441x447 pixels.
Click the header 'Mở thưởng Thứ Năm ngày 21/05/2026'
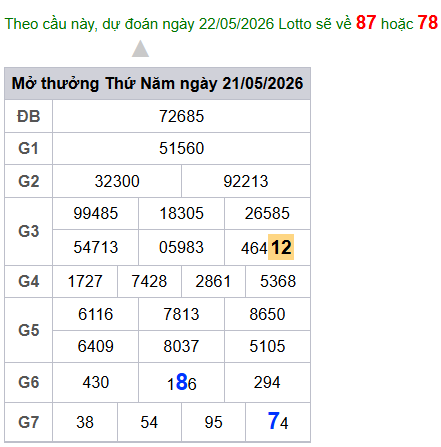coord(157,83)
